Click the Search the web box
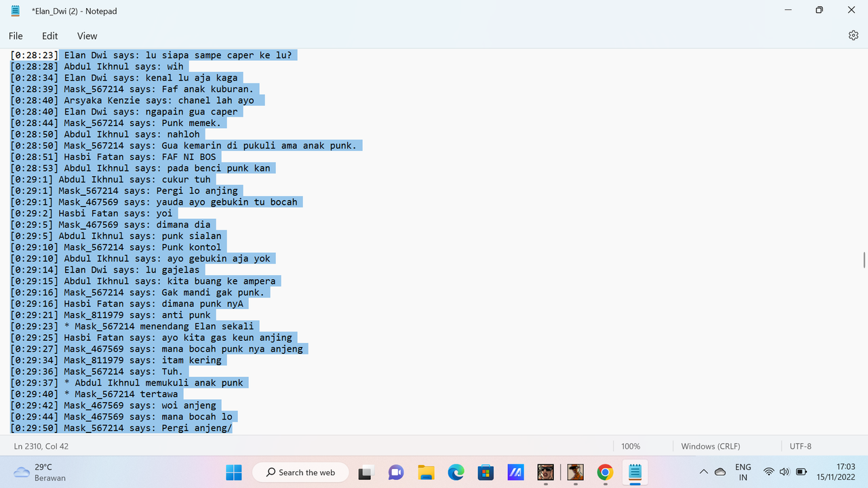Screen dimensions: 868x488 pyautogui.click(x=300, y=472)
